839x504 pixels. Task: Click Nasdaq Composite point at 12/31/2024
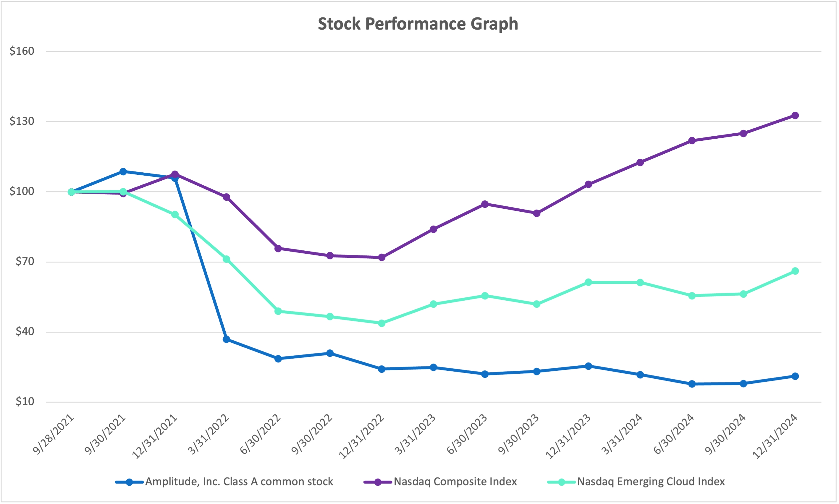click(795, 116)
